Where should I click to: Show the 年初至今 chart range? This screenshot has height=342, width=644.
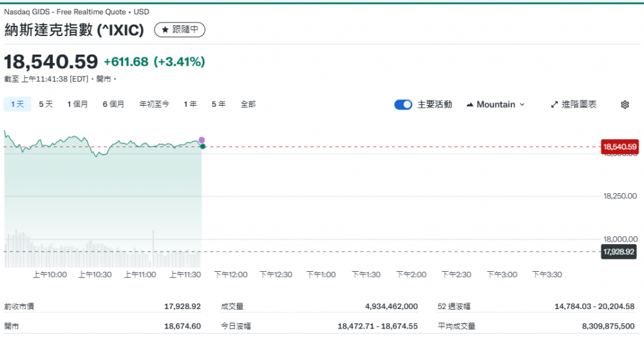click(155, 104)
